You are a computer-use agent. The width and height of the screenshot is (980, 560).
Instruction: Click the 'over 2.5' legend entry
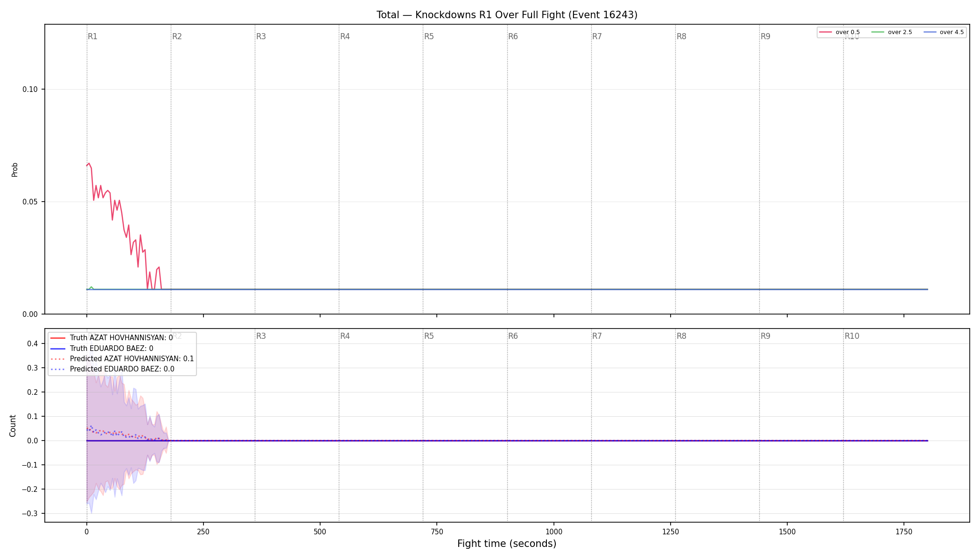pyautogui.click(x=892, y=32)
